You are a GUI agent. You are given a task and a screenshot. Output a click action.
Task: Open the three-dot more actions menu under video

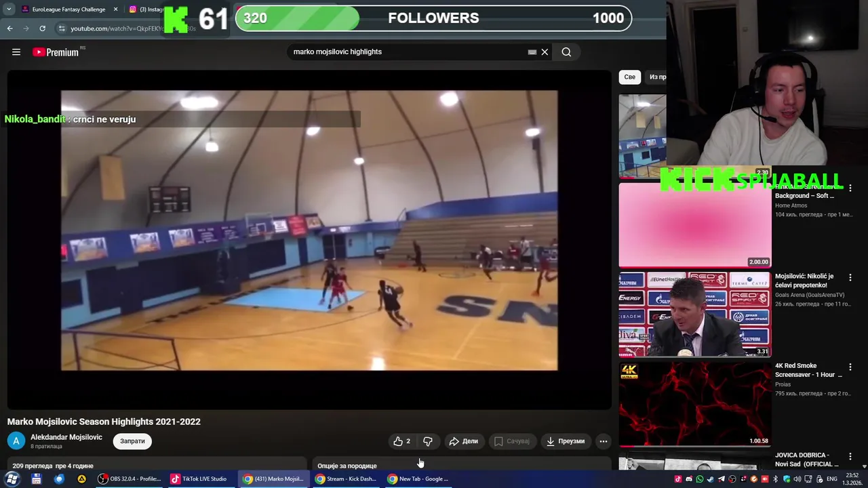pos(604,441)
